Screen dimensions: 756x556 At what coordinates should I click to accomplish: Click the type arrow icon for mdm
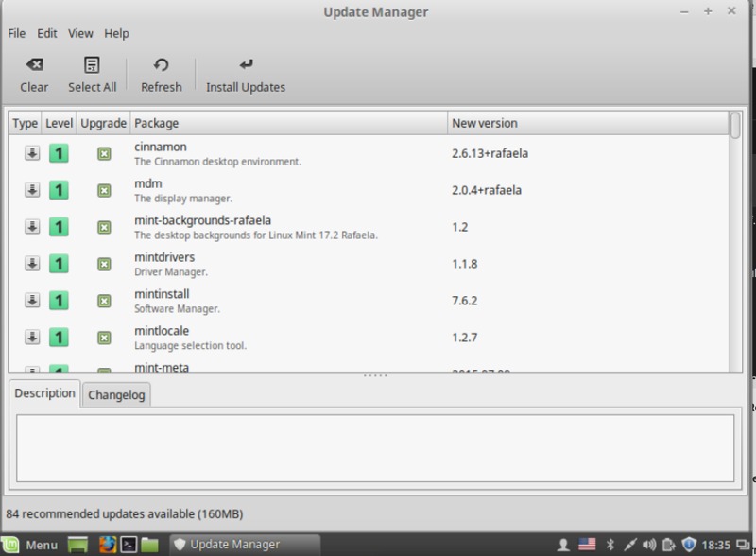click(31, 190)
